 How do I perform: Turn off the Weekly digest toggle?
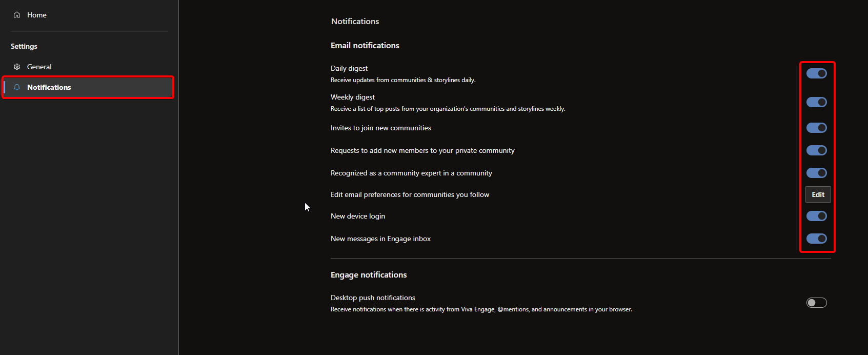(x=816, y=102)
